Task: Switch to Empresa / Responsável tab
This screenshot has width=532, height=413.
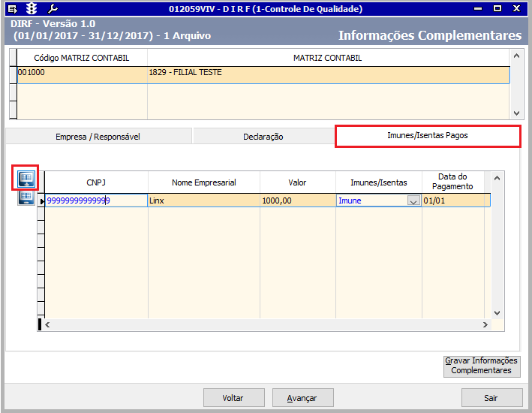Action: (98, 137)
